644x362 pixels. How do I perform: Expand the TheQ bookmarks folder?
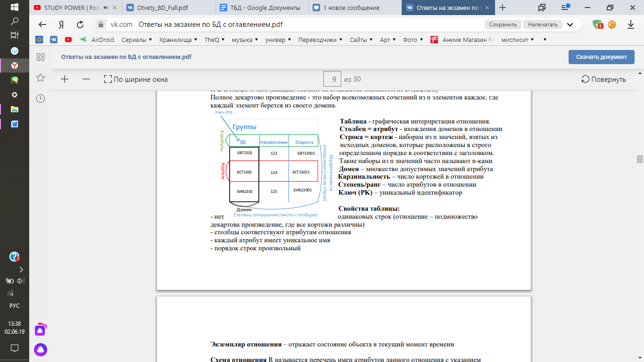[x=215, y=40]
